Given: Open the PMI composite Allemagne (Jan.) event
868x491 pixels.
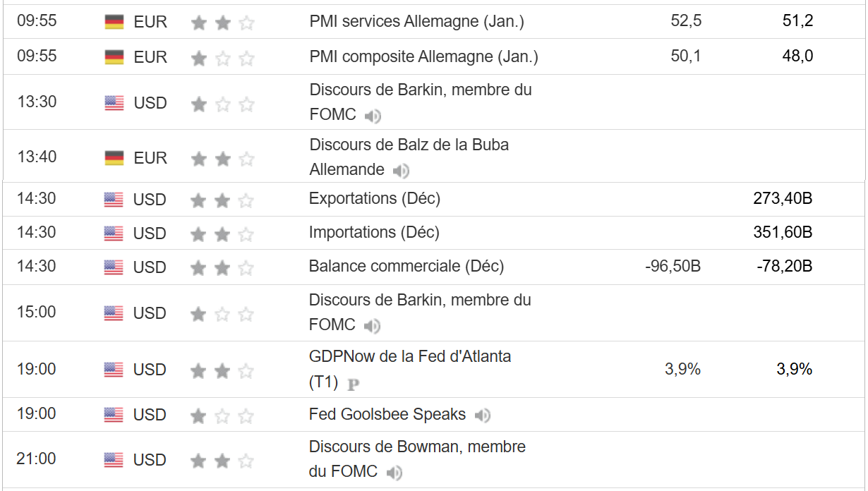Looking at the screenshot, I should 423,57.
